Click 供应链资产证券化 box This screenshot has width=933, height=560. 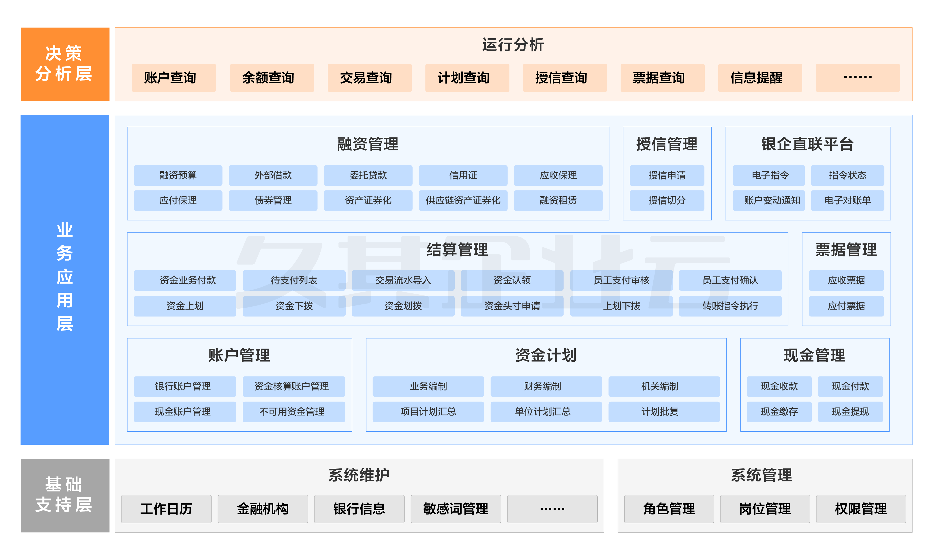click(463, 200)
